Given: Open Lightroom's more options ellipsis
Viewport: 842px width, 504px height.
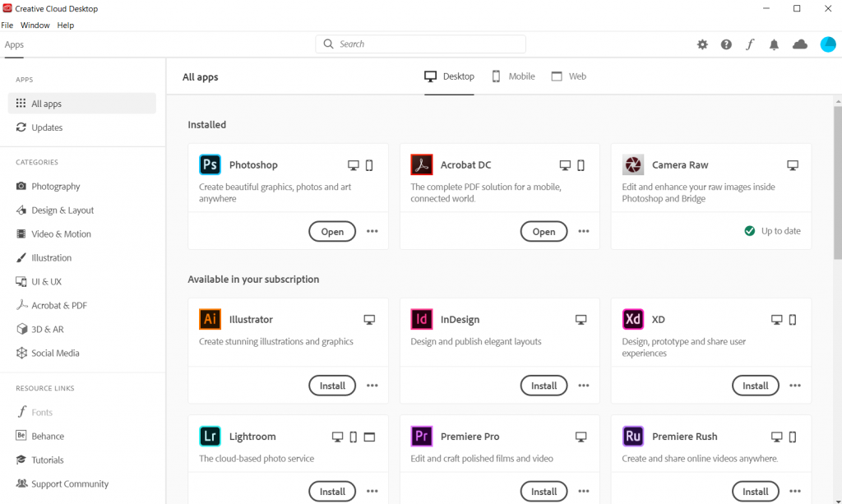Looking at the screenshot, I should click(372, 491).
